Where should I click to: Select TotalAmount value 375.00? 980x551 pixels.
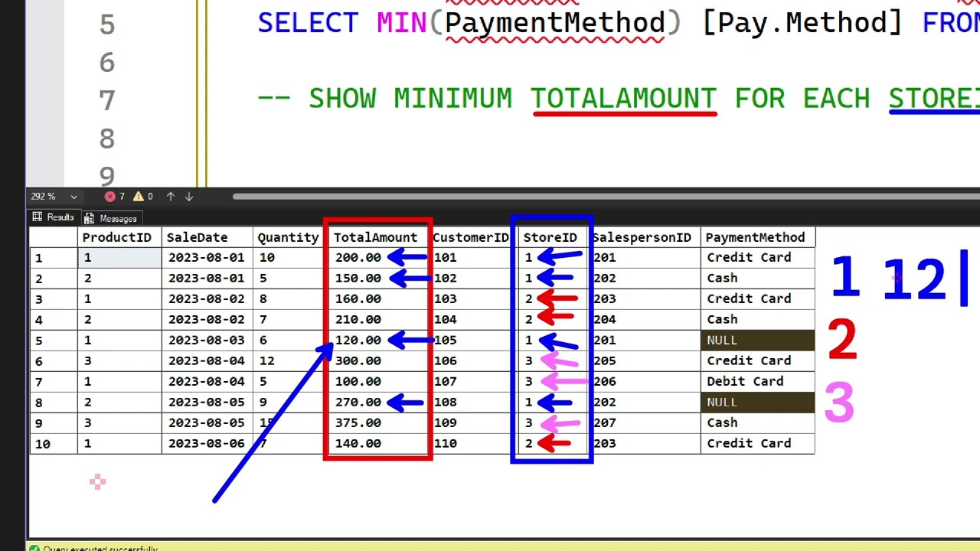tap(358, 423)
